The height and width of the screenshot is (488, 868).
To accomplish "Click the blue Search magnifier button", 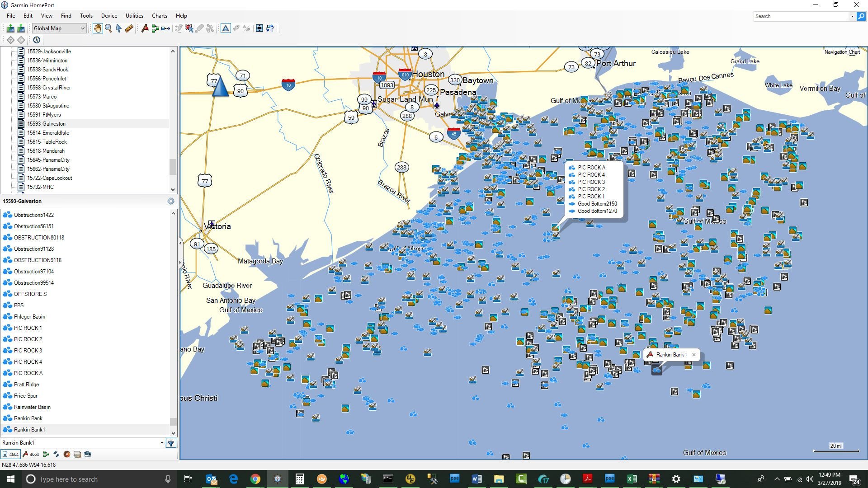I will 861,16.
